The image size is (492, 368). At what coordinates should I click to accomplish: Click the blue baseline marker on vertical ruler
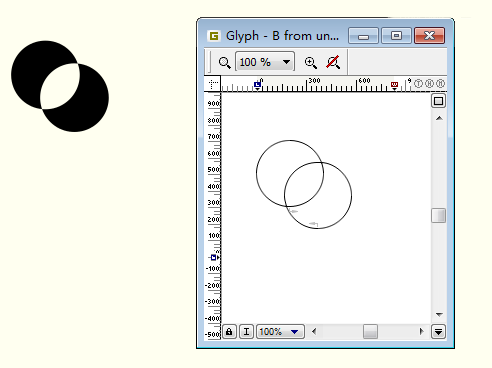click(x=214, y=257)
